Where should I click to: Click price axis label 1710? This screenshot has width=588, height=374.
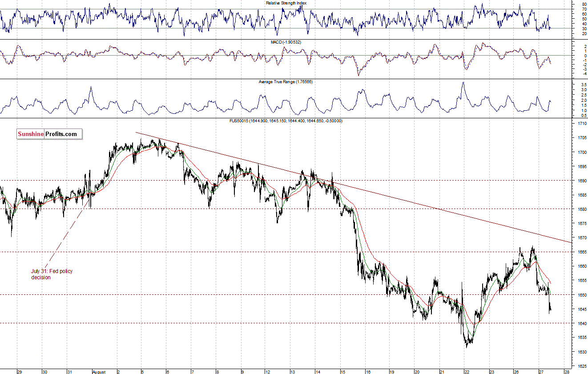click(582, 124)
